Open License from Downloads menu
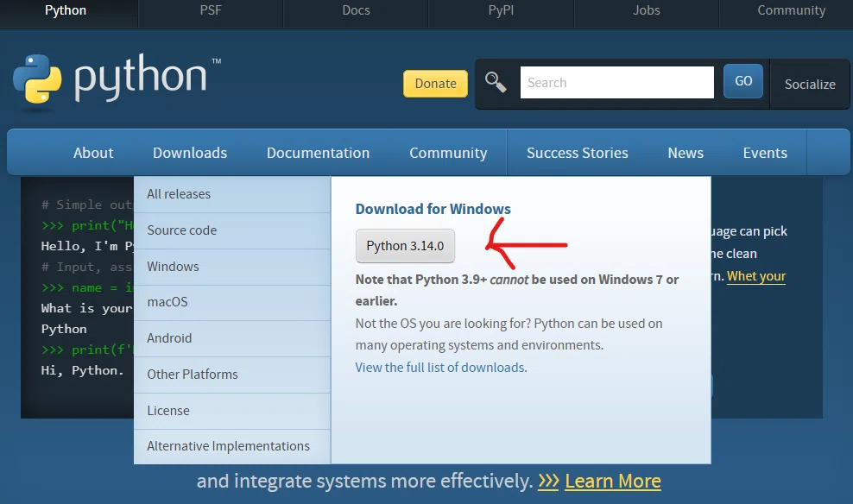This screenshot has width=853, height=504. coord(232,411)
